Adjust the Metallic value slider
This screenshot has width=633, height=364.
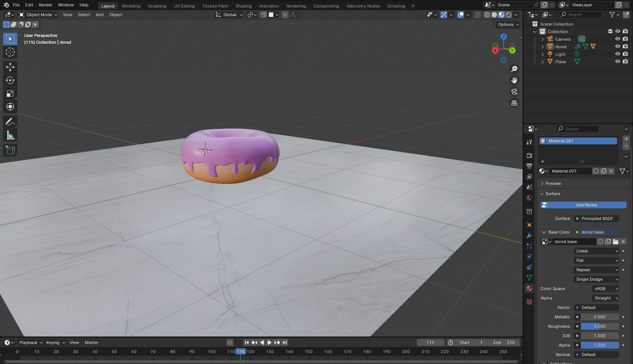click(x=600, y=317)
